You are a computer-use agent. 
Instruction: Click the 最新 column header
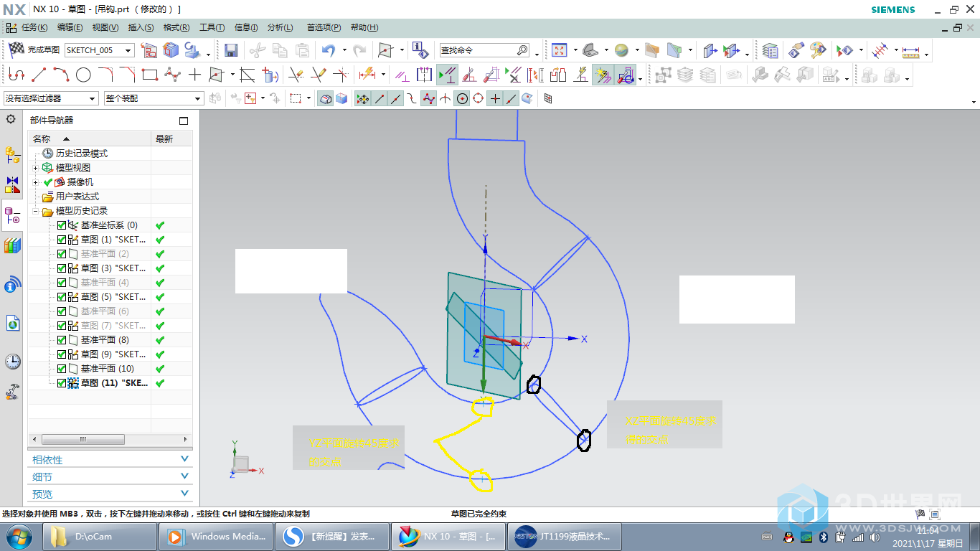point(171,138)
